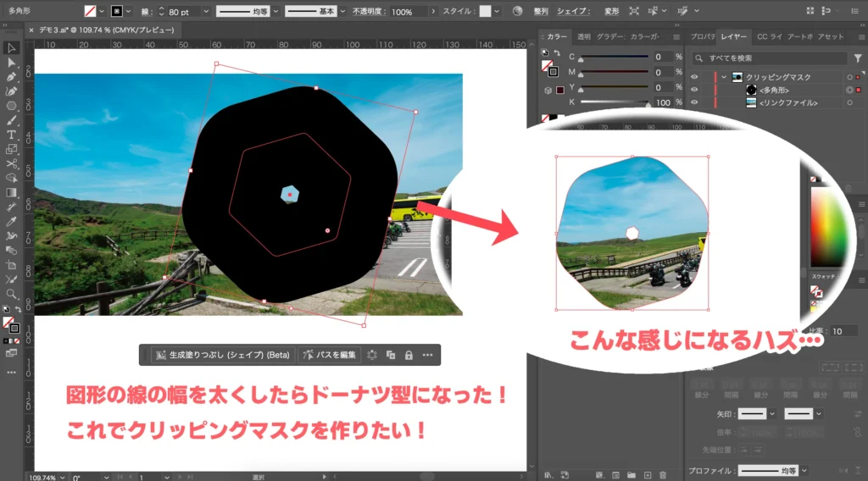
Task: Hide the <多角形> layer
Action: pyautogui.click(x=695, y=90)
